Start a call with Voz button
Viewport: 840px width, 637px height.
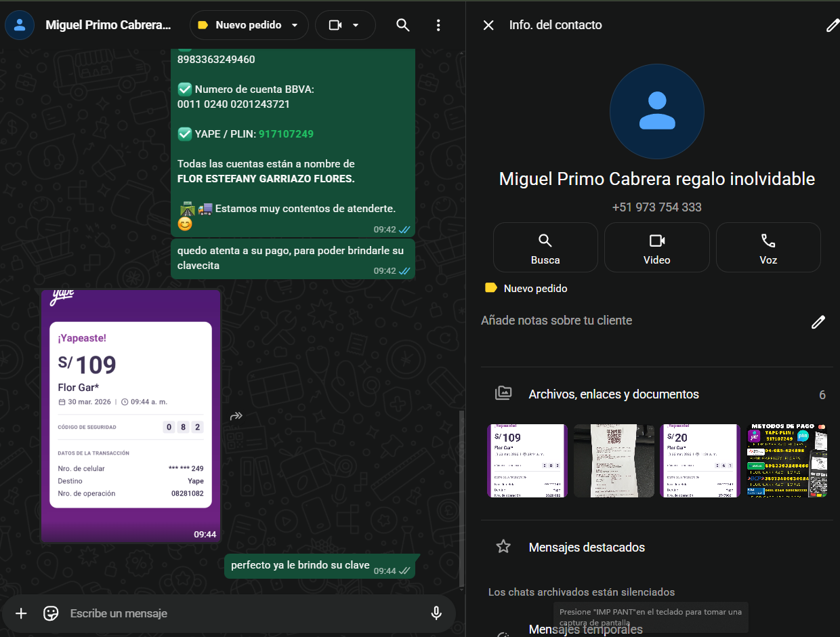[x=768, y=248]
